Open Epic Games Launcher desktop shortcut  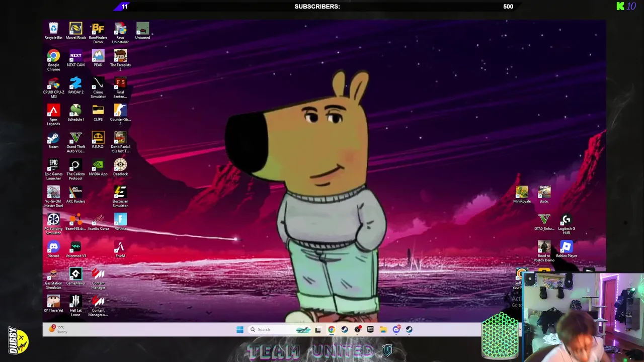coord(53,169)
